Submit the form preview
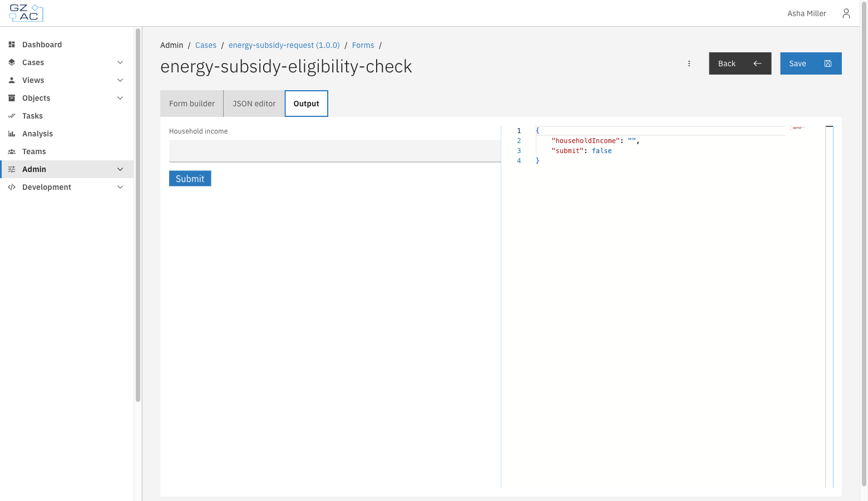868x501 pixels. tap(190, 179)
